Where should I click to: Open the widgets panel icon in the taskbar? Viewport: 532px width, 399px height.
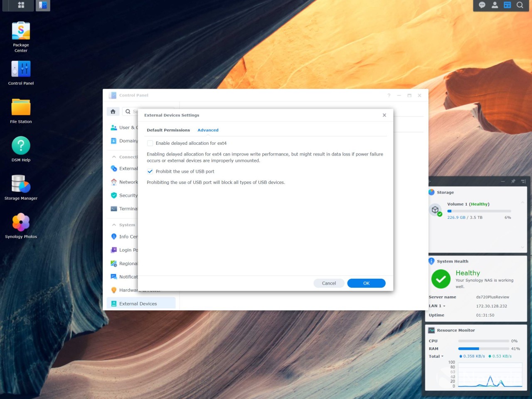[x=507, y=5]
